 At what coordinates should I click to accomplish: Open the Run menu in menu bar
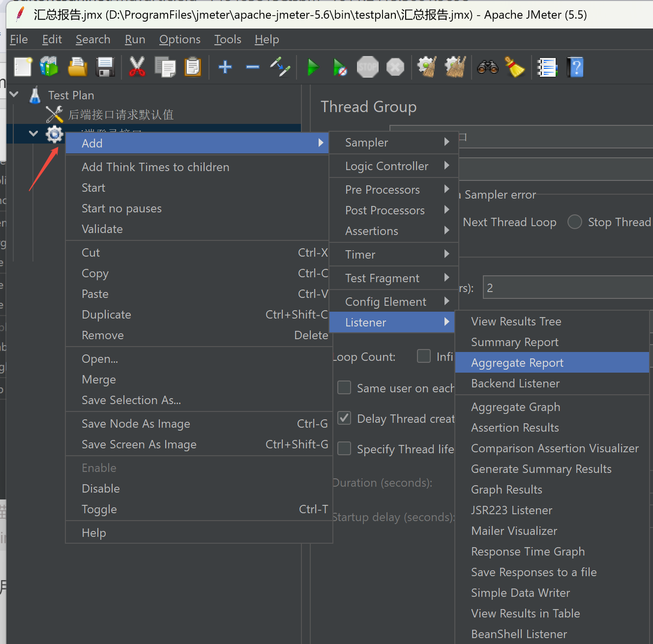135,39
